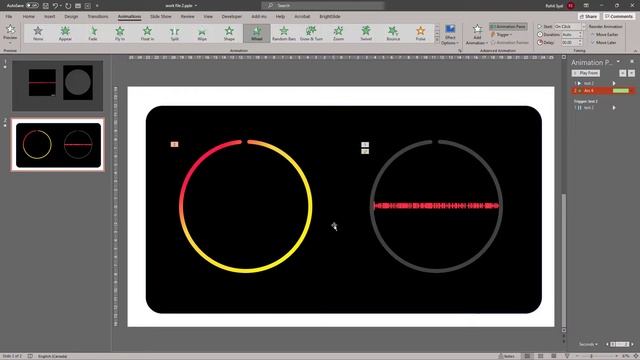Click the Redo button
This screenshot has height=360, width=640.
click(68, 6)
